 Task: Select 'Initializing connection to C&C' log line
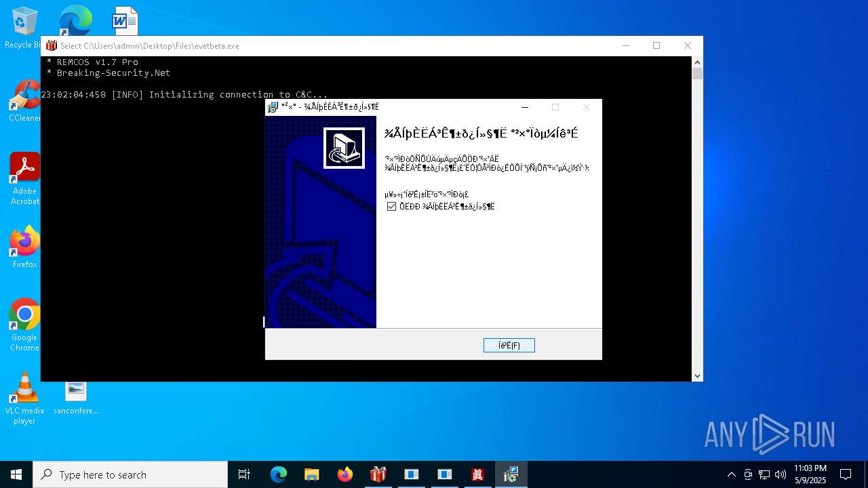tap(184, 94)
